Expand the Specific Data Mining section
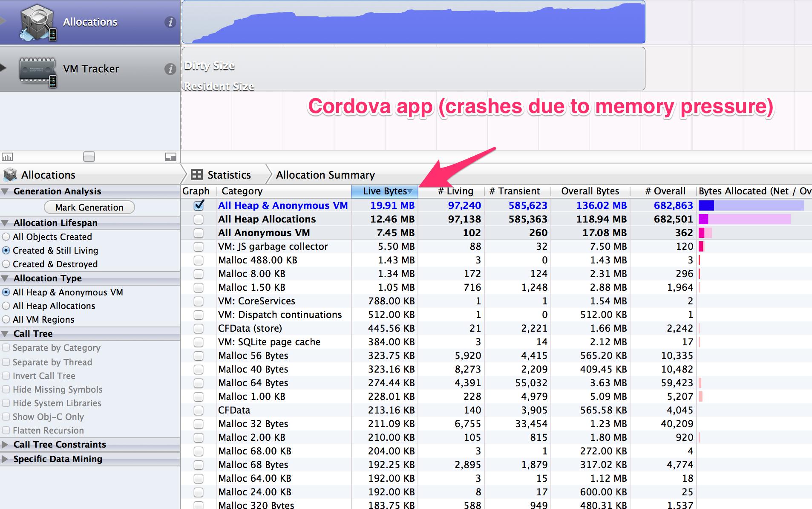812x509 pixels. [5, 459]
